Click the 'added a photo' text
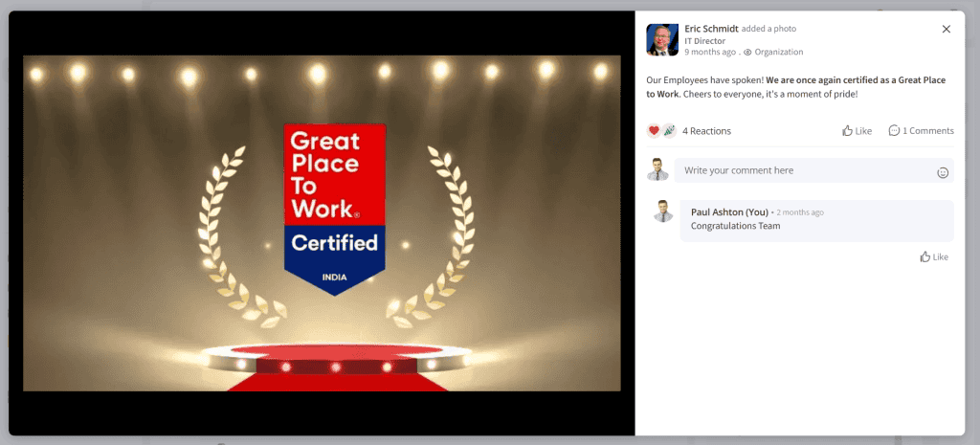The height and width of the screenshot is (445, 980). coord(768,29)
